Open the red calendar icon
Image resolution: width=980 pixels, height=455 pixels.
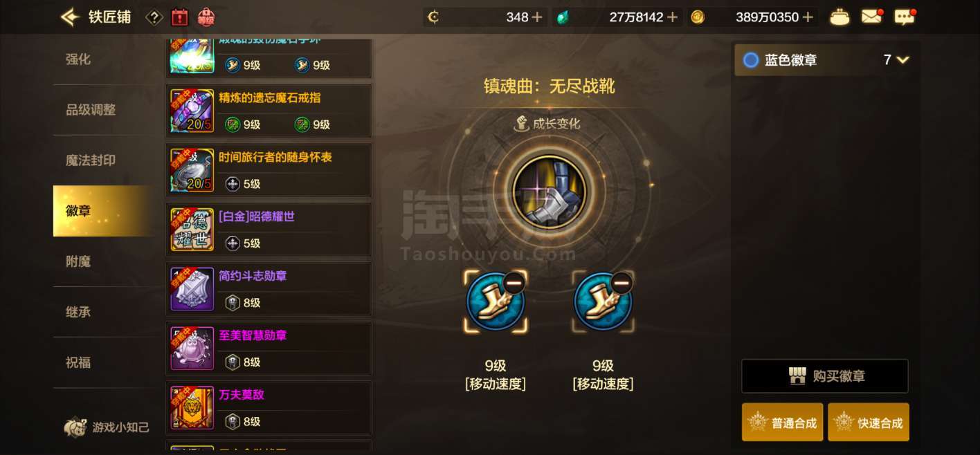click(x=179, y=17)
